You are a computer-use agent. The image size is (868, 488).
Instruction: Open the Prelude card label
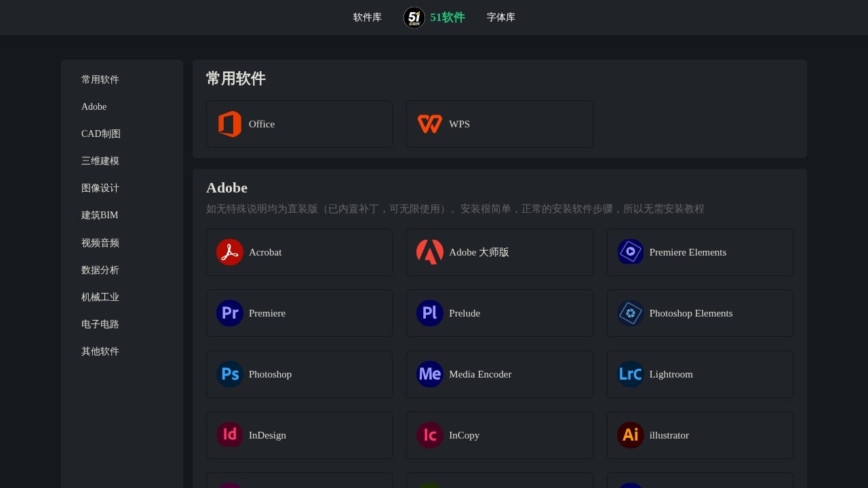(465, 313)
